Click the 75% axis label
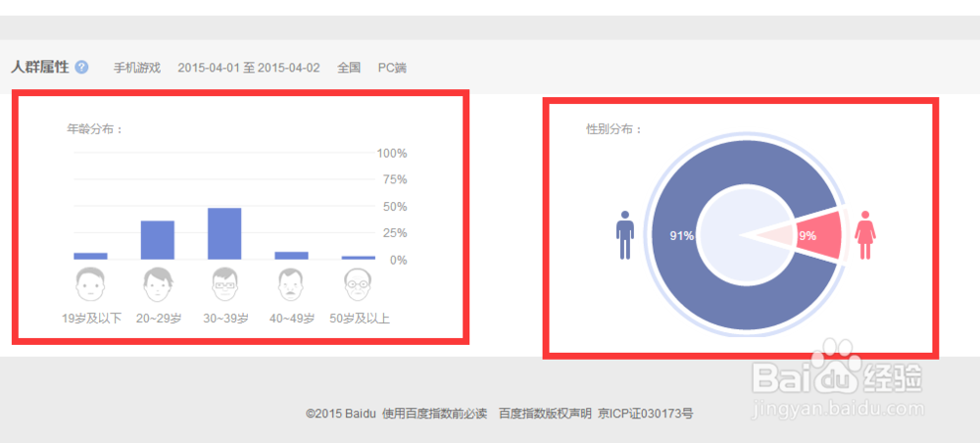The height and width of the screenshot is (443, 980). pyautogui.click(x=395, y=179)
